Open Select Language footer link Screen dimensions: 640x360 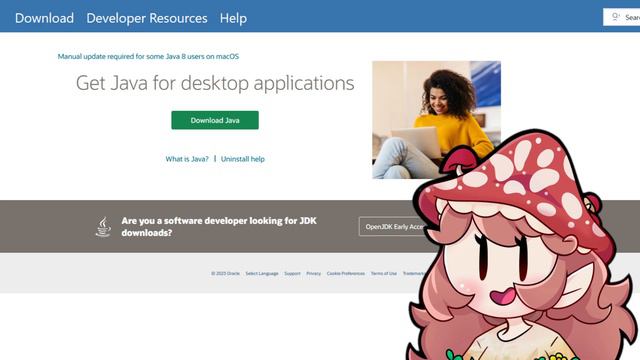(x=262, y=273)
